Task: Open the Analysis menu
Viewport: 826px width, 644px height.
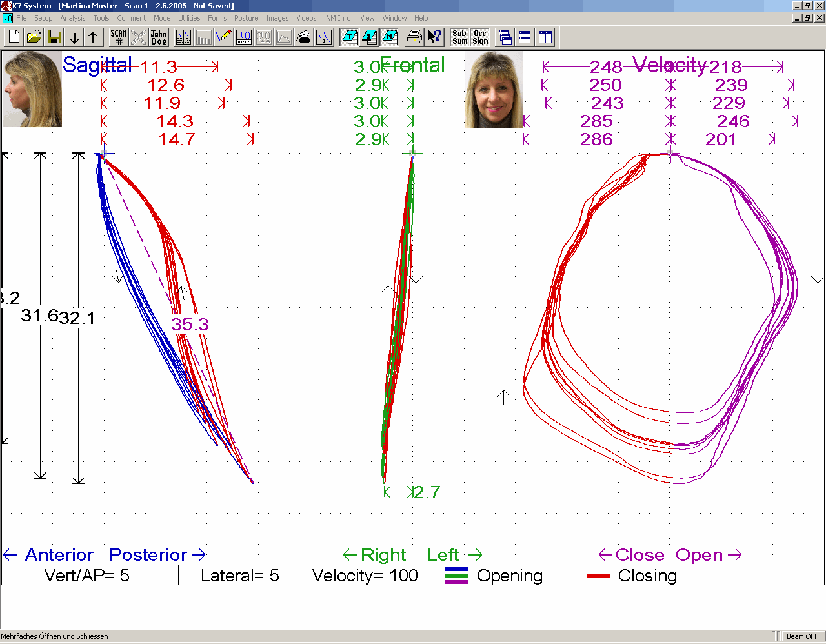Action: click(72, 18)
